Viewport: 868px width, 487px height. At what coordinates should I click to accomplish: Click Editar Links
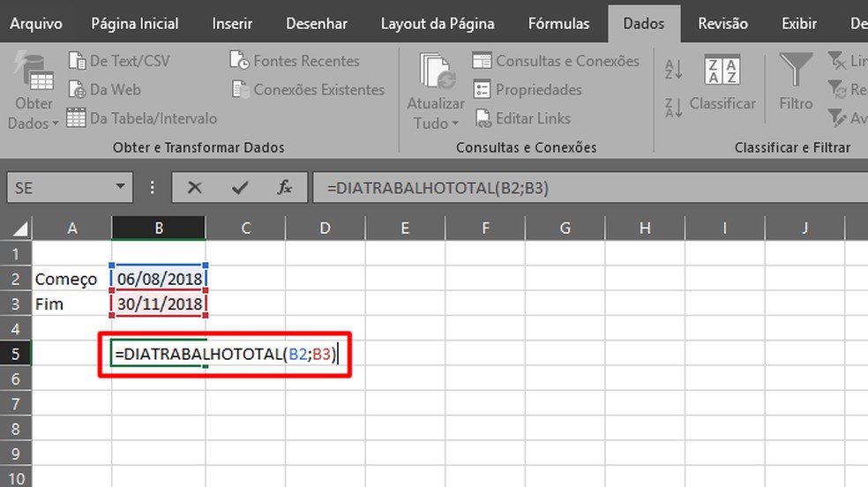[522, 118]
